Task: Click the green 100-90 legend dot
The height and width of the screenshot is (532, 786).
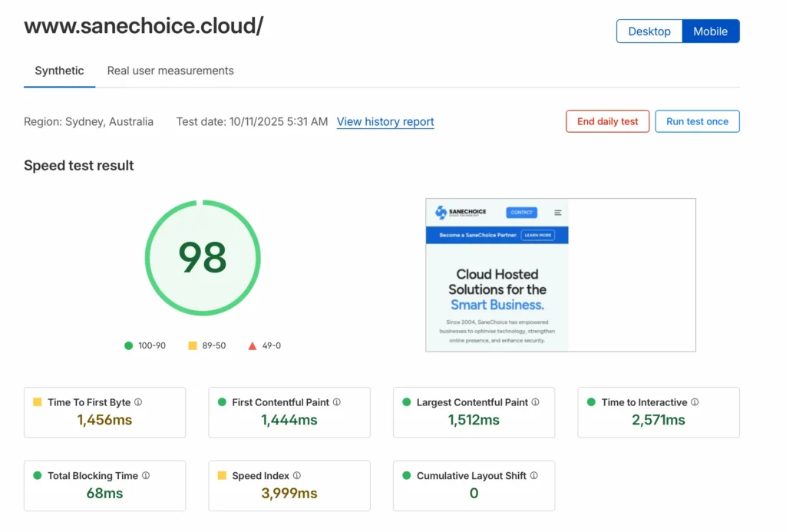Action: (128, 345)
